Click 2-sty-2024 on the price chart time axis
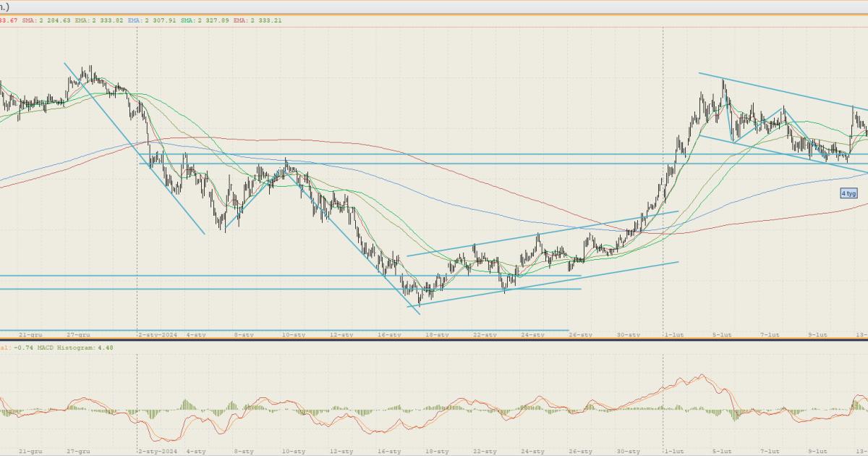The width and height of the screenshot is (868, 456). click(158, 335)
